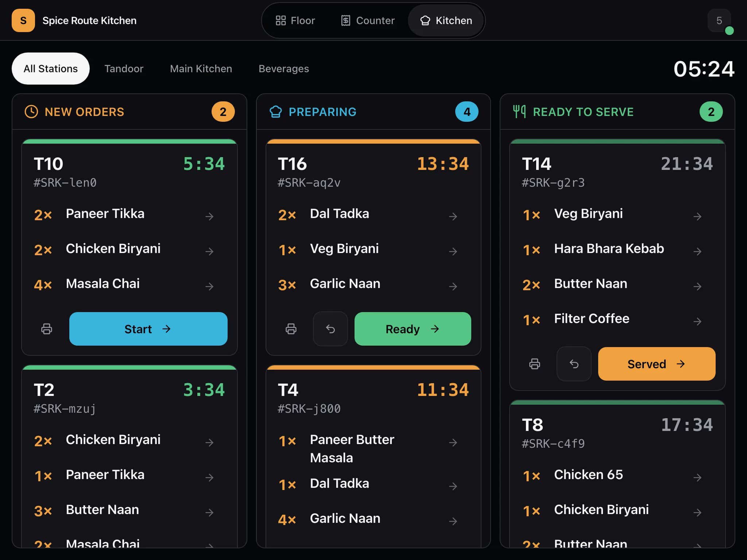Click the Spice Route Kitchen logo
Screen dimensions: 747x560
(x=23, y=20)
